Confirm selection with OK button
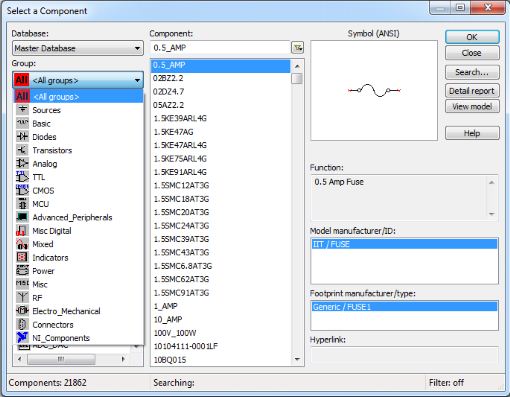This screenshot has height=397, width=510. point(472,37)
